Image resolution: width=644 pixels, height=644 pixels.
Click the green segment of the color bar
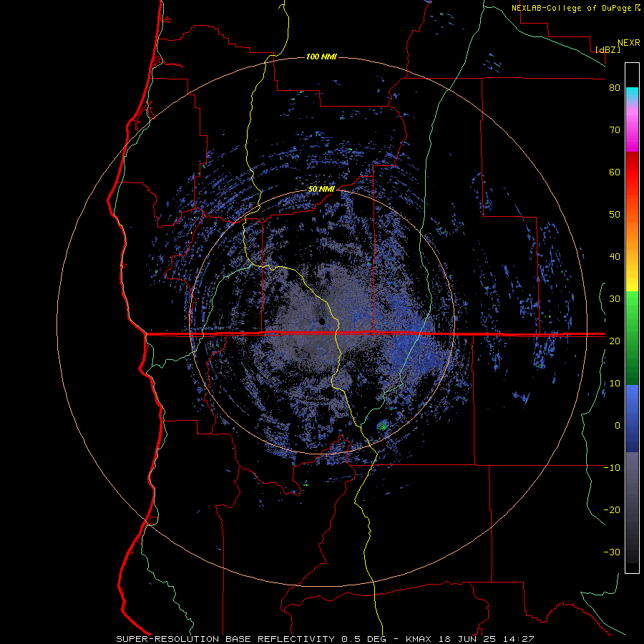click(x=632, y=338)
